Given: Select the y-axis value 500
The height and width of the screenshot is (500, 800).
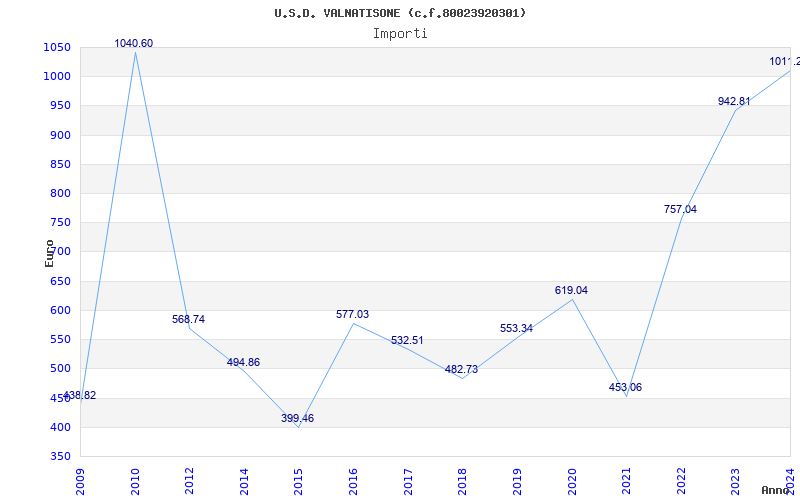Looking at the screenshot, I should (x=60, y=368).
